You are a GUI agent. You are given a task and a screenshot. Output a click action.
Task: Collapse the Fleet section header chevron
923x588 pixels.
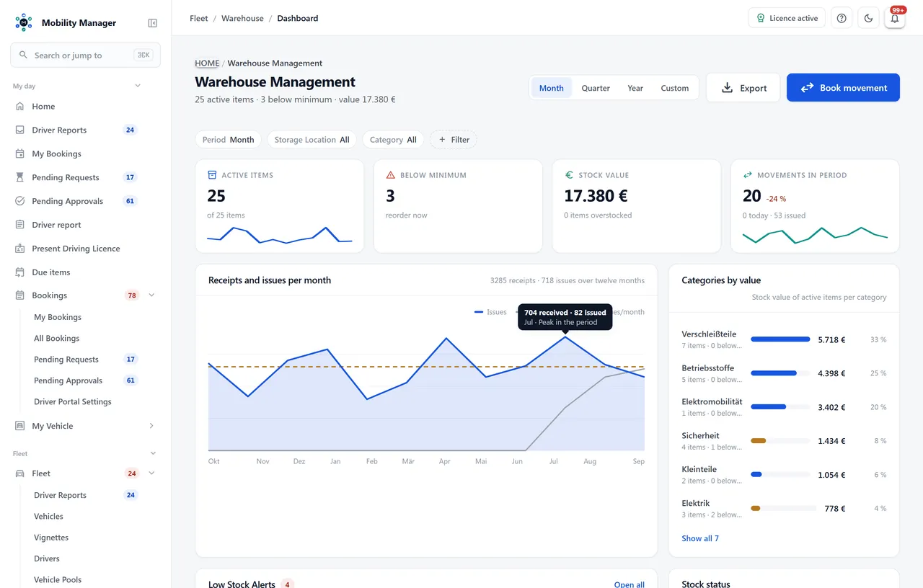coord(153,453)
